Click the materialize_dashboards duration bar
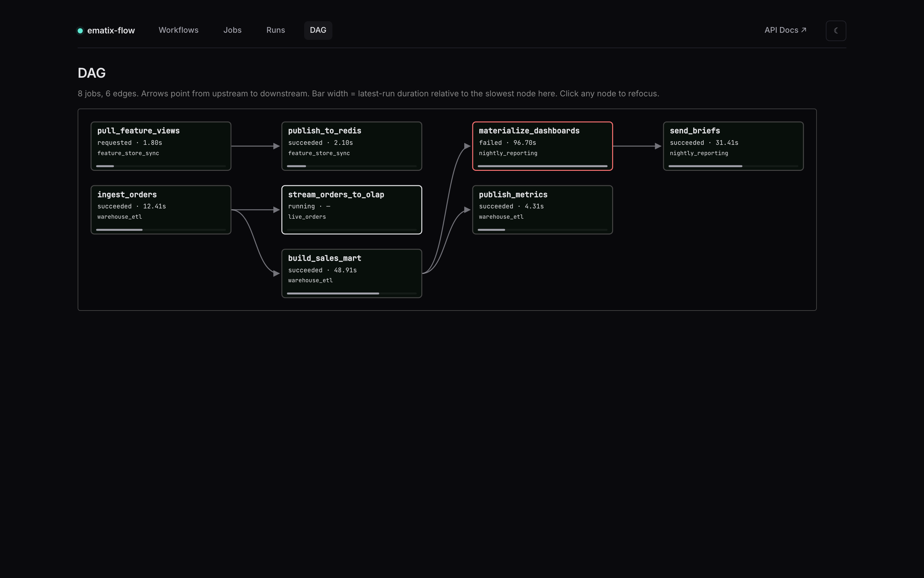This screenshot has width=924, height=578. [x=542, y=166]
